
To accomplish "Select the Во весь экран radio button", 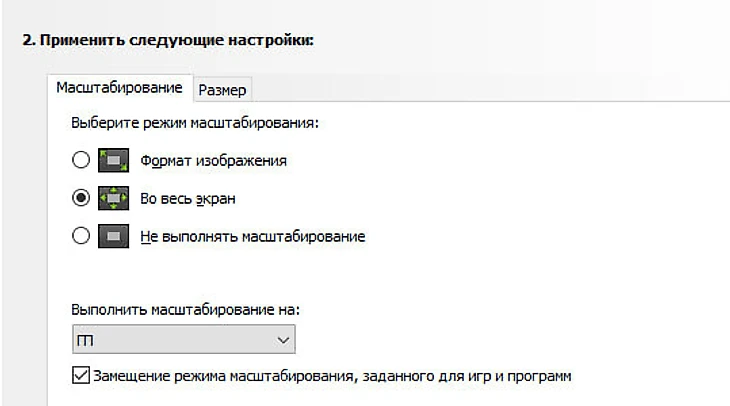I will (81, 198).
